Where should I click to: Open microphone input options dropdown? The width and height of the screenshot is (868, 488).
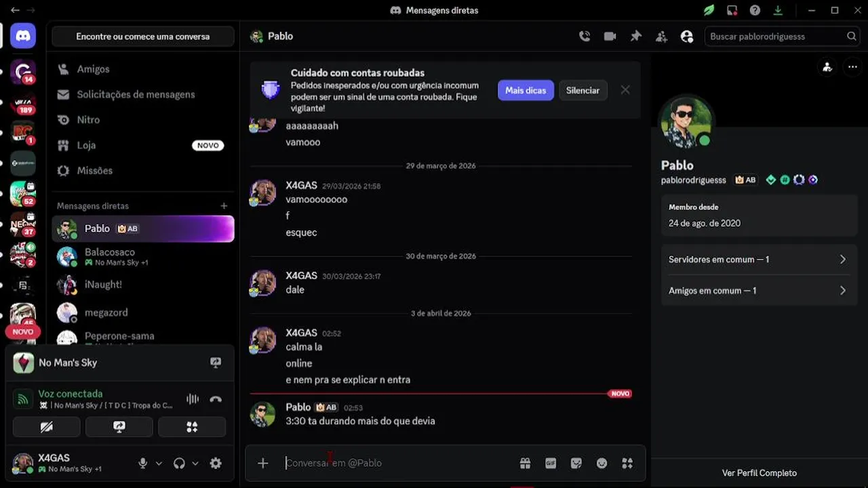(159, 464)
